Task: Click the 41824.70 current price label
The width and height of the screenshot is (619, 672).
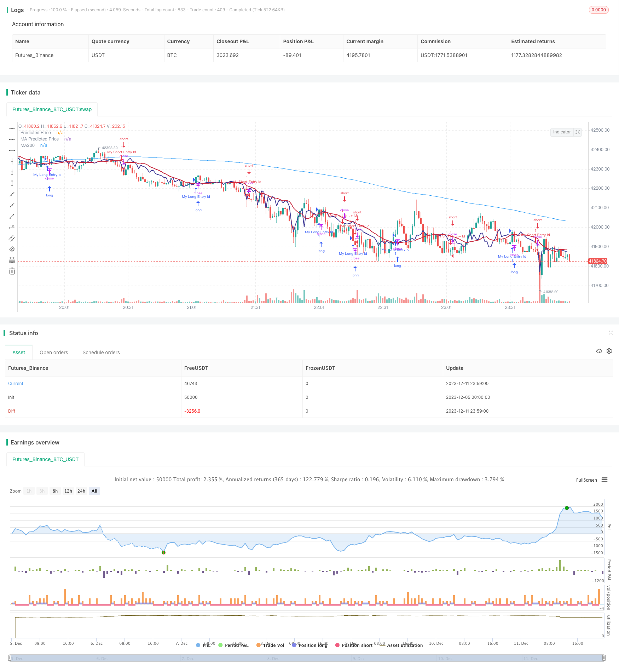Action: 598,261
